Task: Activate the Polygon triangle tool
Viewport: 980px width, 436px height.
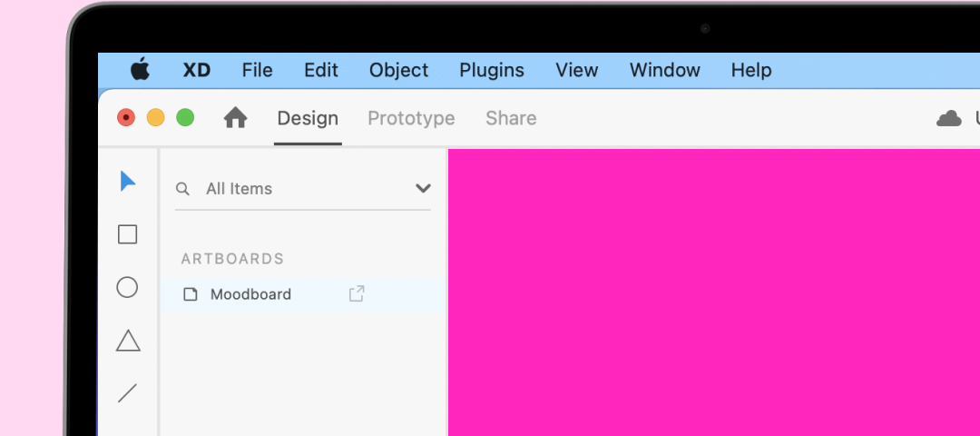Action: tap(128, 341)
